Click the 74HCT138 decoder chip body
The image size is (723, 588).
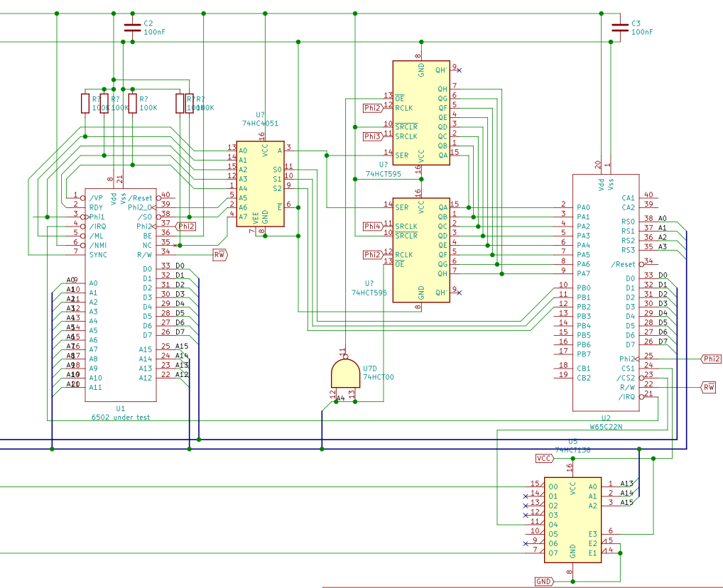pyautogui.click(x=572, y=519)
